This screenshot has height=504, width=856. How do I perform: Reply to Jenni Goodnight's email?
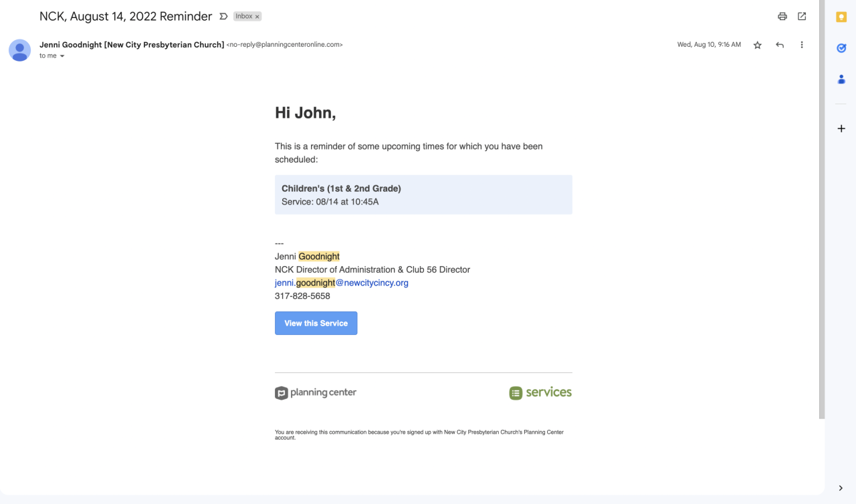click(780, 45)
